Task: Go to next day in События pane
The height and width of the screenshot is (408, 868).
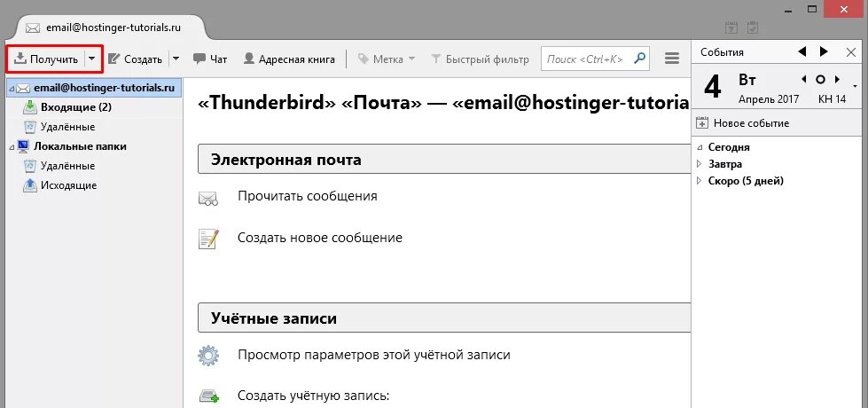Action: click(825, 51)
